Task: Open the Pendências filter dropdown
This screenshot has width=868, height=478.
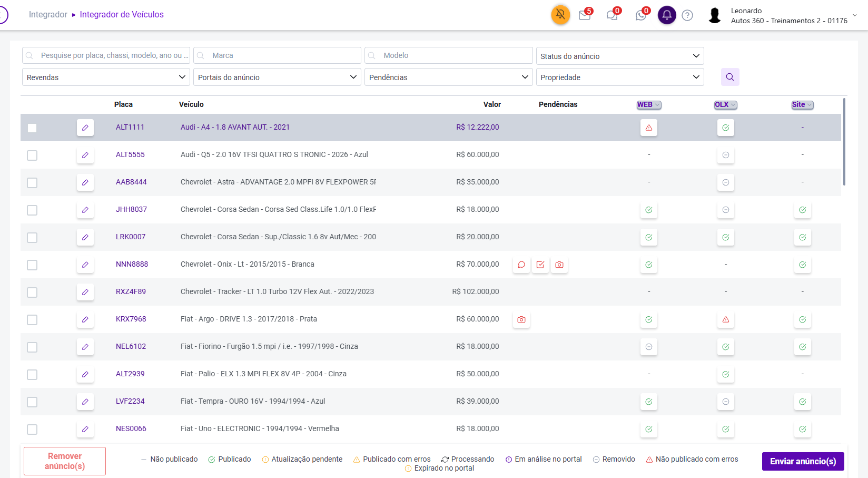Action: tap(449, 77)
